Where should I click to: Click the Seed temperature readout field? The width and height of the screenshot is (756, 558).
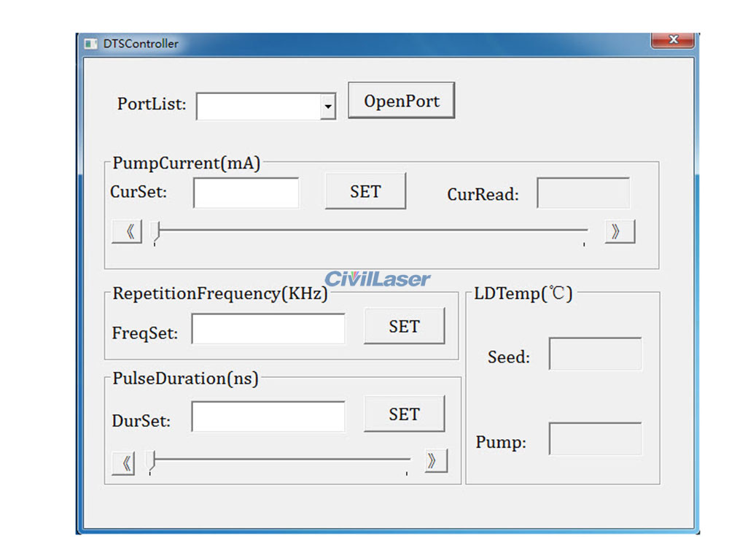pyautogui.click(x=595, y=354)
